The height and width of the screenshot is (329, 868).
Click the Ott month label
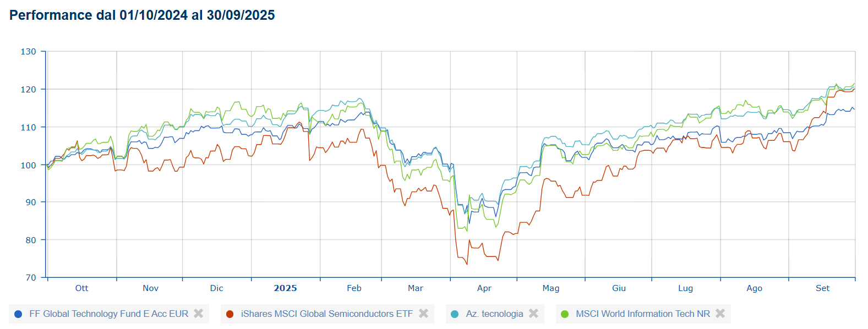click(x=81, y=288)
